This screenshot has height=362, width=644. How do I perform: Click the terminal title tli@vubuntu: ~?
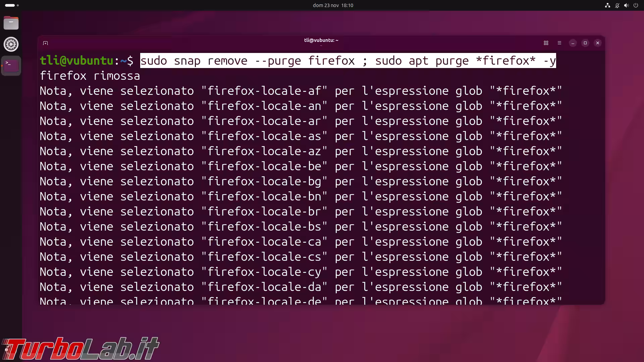click(321, 40)
